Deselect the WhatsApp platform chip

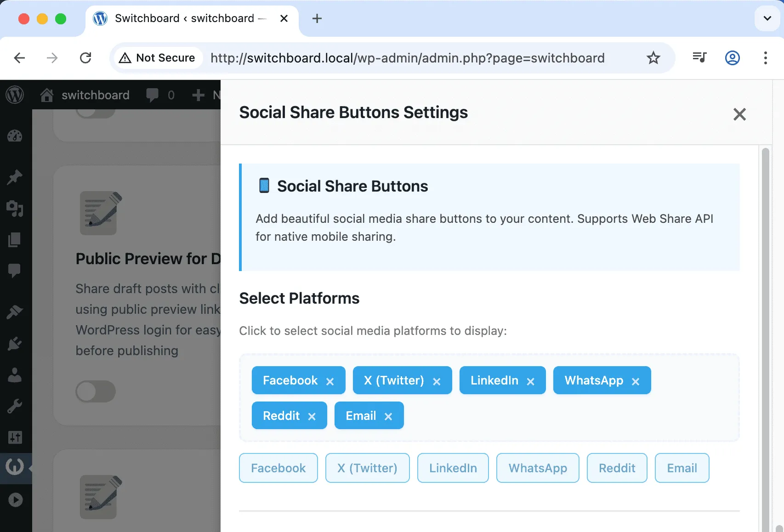pos(636,381)
